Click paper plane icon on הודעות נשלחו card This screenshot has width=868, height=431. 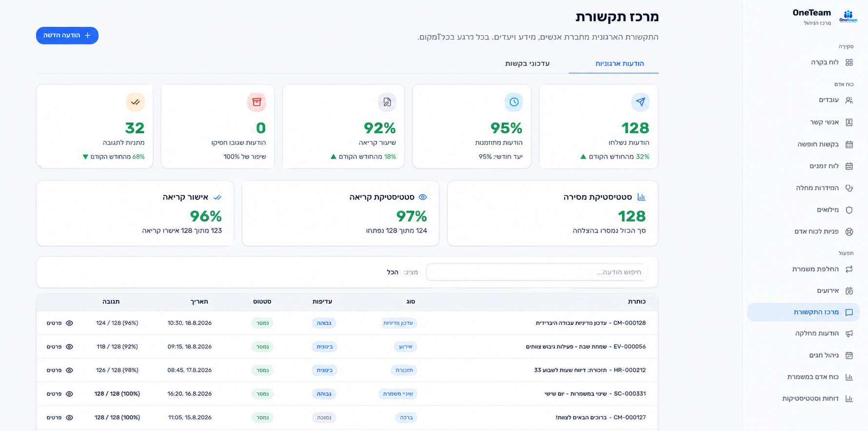pyautogui.click(x=640, y=102)
